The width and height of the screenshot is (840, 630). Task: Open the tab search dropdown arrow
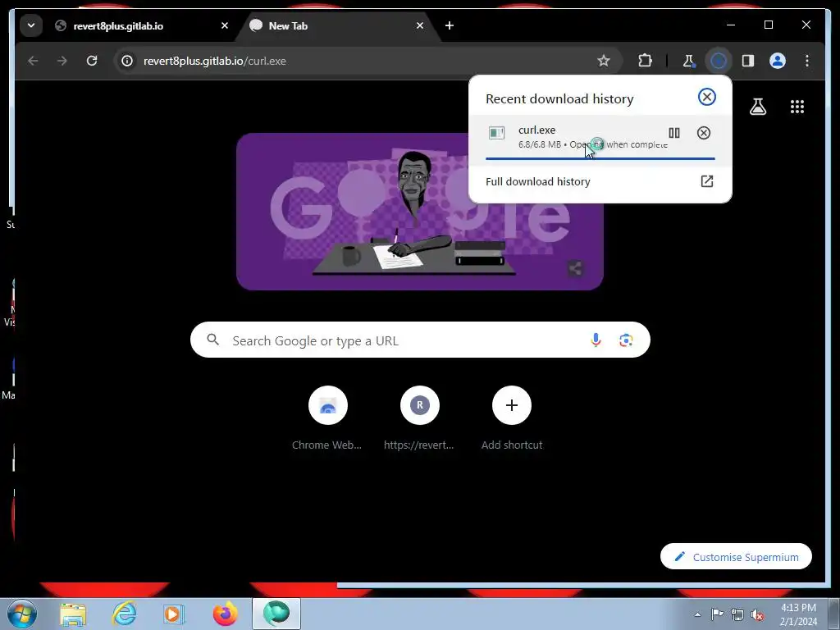[31, 25]
